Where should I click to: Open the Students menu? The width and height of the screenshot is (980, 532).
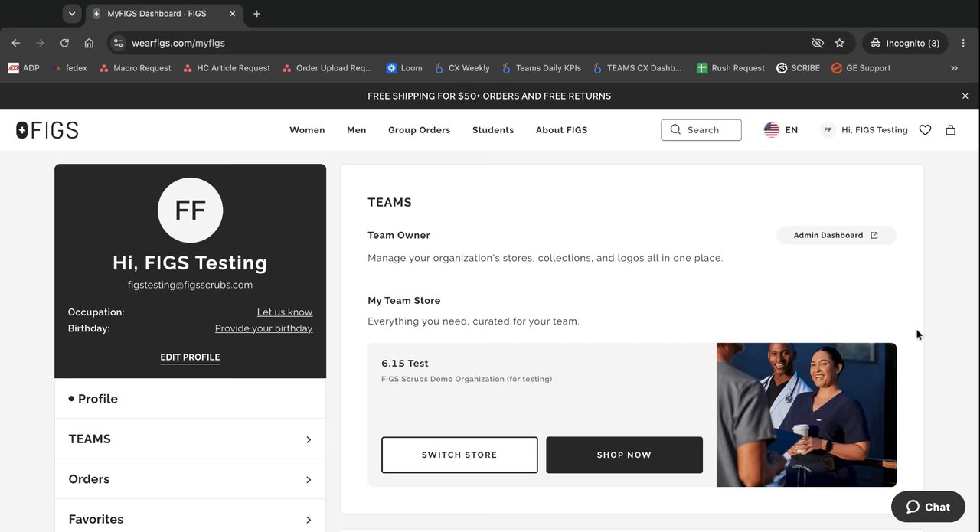point(493,130)
